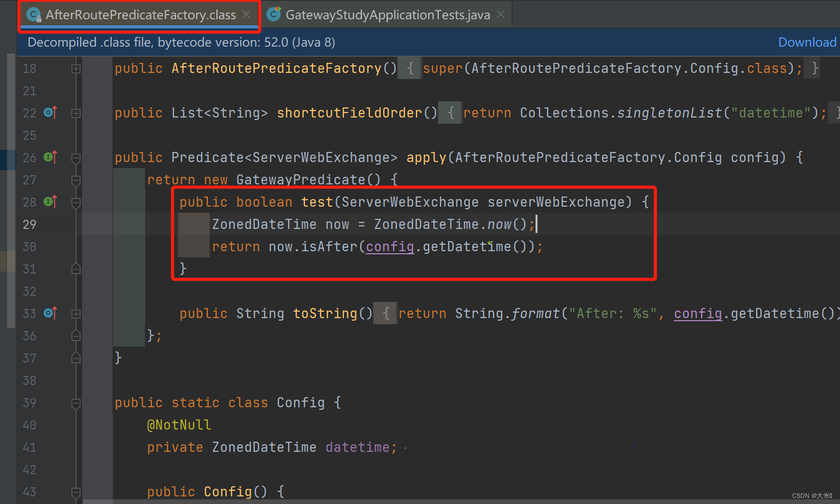This screenshot has width=840, height=504.
Task: Click the folded code placeholder brace on line 33
Action: coord(386,314)
